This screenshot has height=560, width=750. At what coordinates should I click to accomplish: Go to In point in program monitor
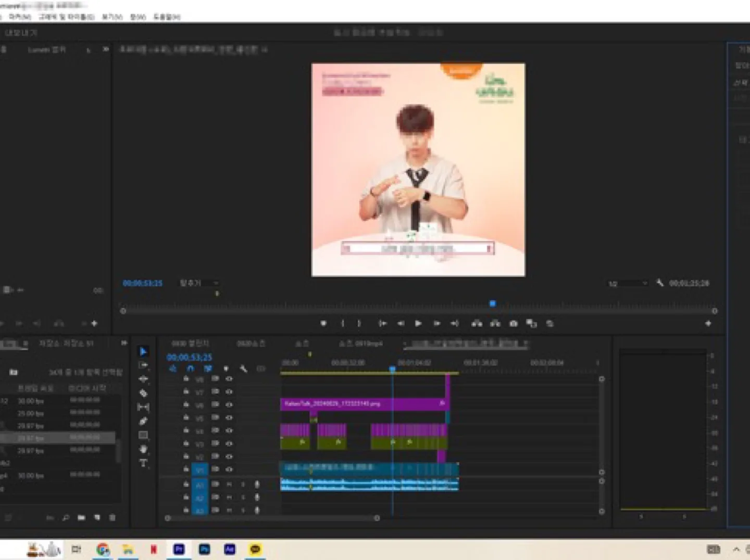tap(382, 323)
